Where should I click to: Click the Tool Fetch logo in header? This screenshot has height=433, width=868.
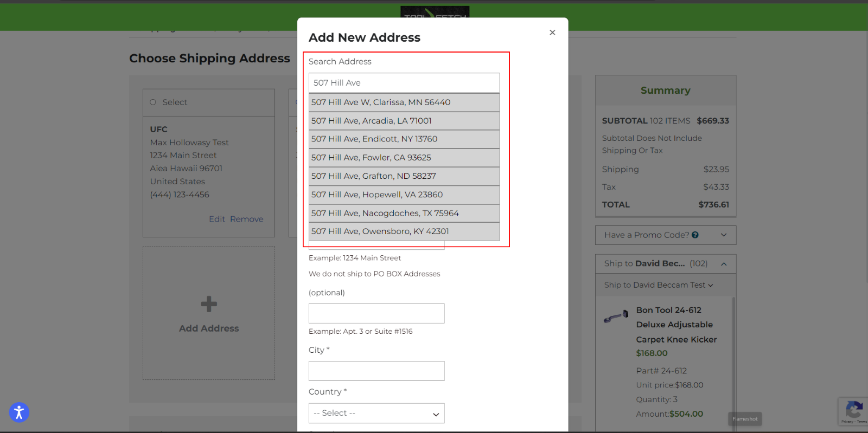pyautogui.click(x=435, y=12)
